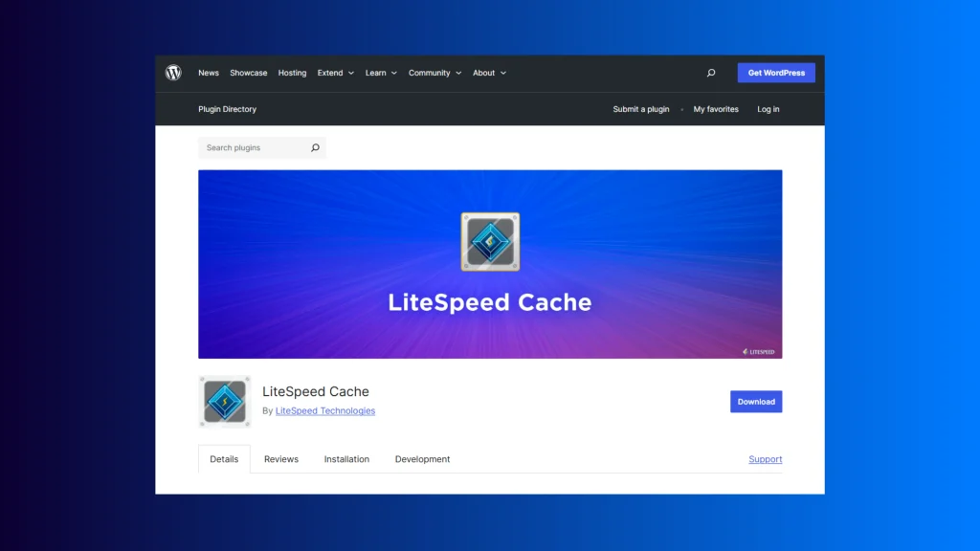Screen dimensions: 980x551
Task: Open the Hosting menu item
Action: [x=292, y=73]
